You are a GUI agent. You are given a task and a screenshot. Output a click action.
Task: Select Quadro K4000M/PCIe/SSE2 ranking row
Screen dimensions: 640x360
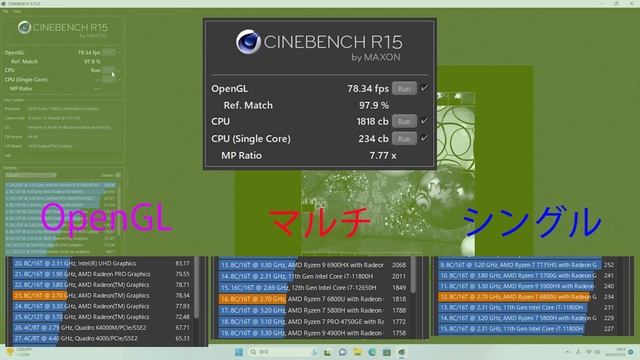(x=101, y=327)
